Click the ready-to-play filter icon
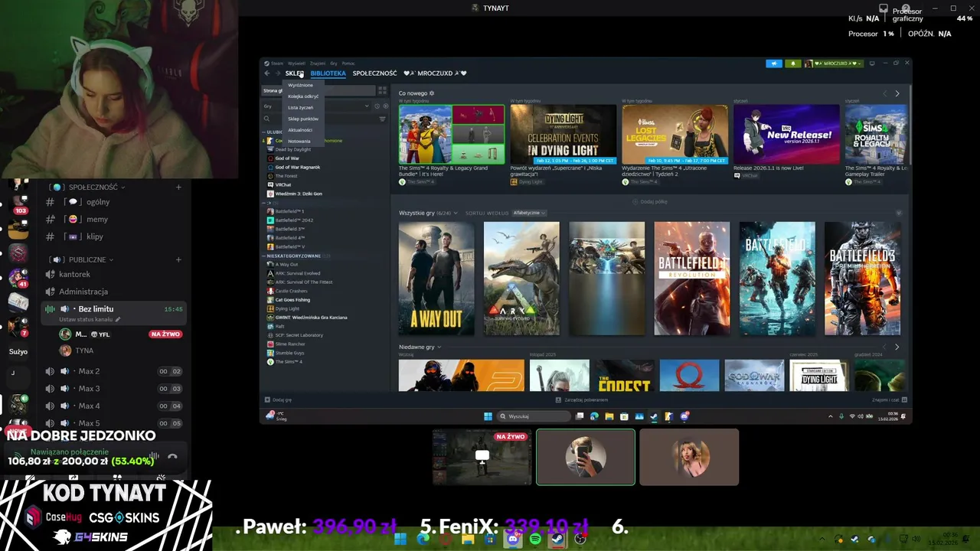980x551 pixels. coord(385,106)
